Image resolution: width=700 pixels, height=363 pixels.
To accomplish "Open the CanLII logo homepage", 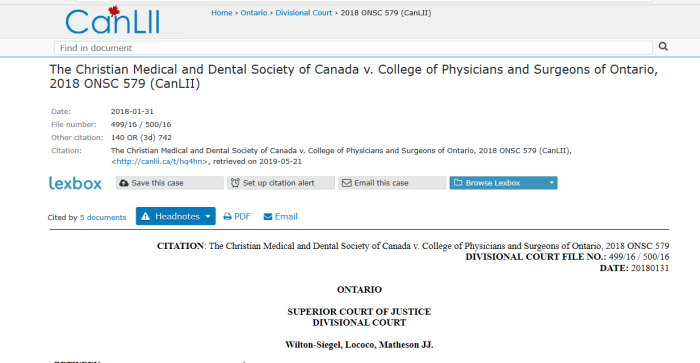I will [112, 21].
